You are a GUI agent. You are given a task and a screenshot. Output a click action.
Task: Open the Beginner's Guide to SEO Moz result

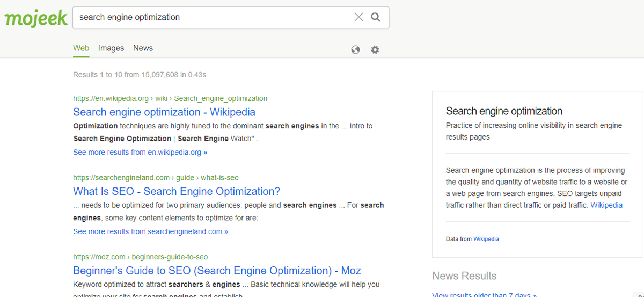pyautogui.click(x=217, y=271)
